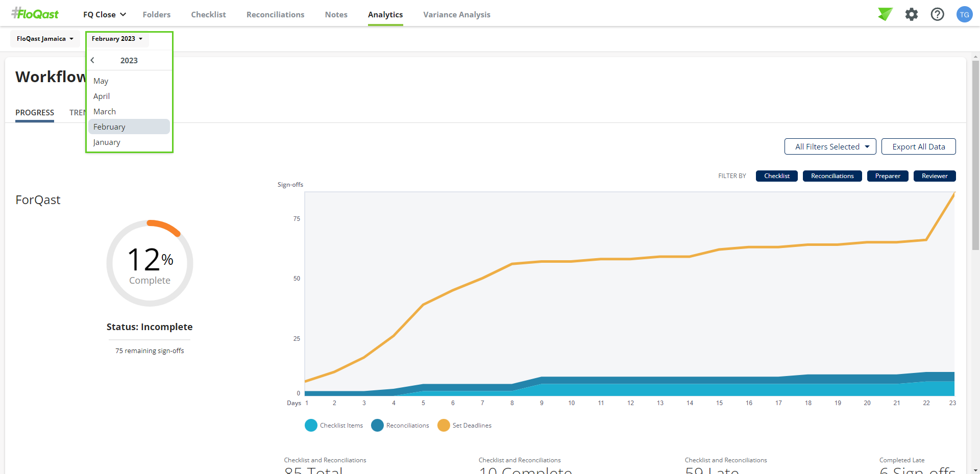Click the 75 remaining sign-offs text

tap(150, 351)
